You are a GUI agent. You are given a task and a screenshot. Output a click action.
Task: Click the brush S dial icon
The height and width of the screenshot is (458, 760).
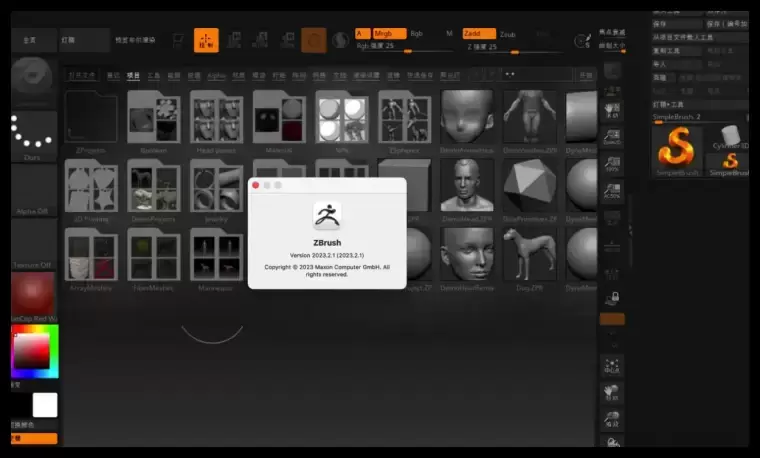coord(582,41)
